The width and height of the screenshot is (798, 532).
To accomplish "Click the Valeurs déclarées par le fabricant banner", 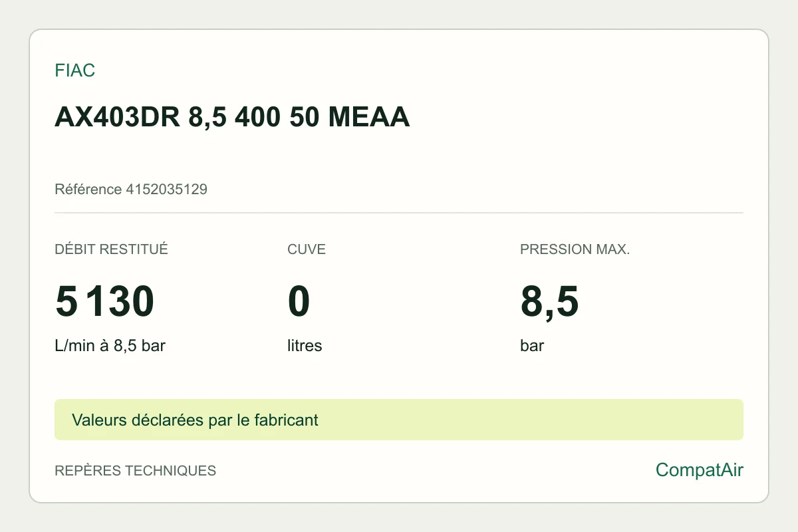I will pyautogui.click(x=398, y=420).
